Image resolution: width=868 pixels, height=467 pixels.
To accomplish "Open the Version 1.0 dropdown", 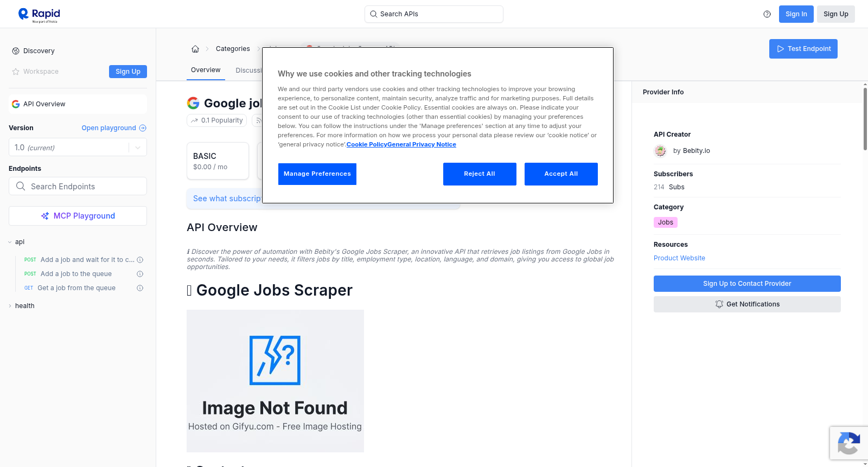I will (x=78, y=148).
